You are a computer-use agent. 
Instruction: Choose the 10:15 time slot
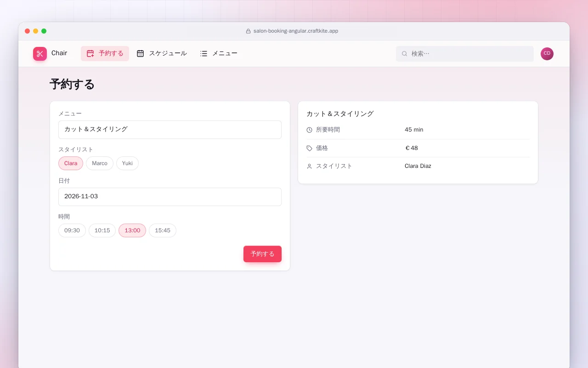102,230
